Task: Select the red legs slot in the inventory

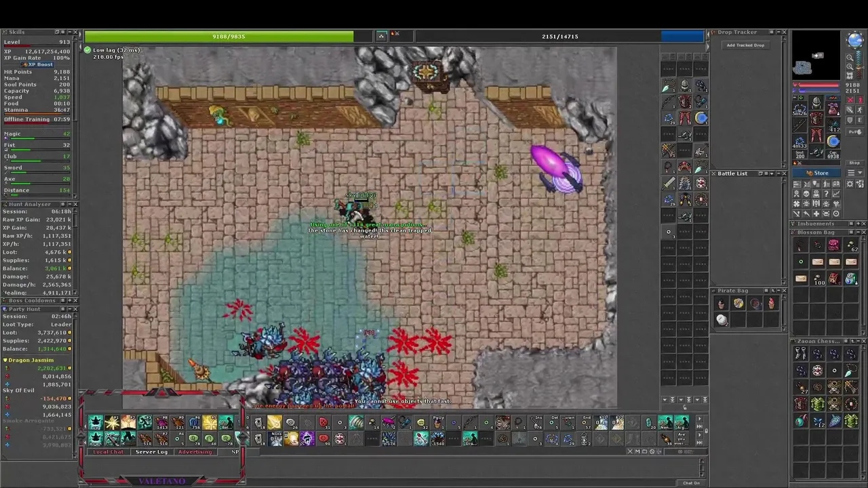Action: tap(816, 135)
